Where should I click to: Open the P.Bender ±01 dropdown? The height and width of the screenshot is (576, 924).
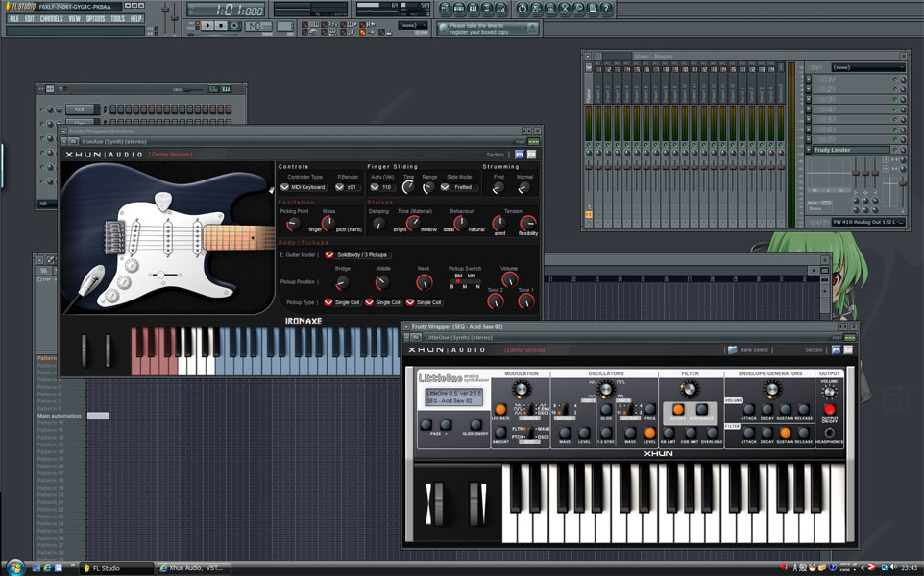348,187
